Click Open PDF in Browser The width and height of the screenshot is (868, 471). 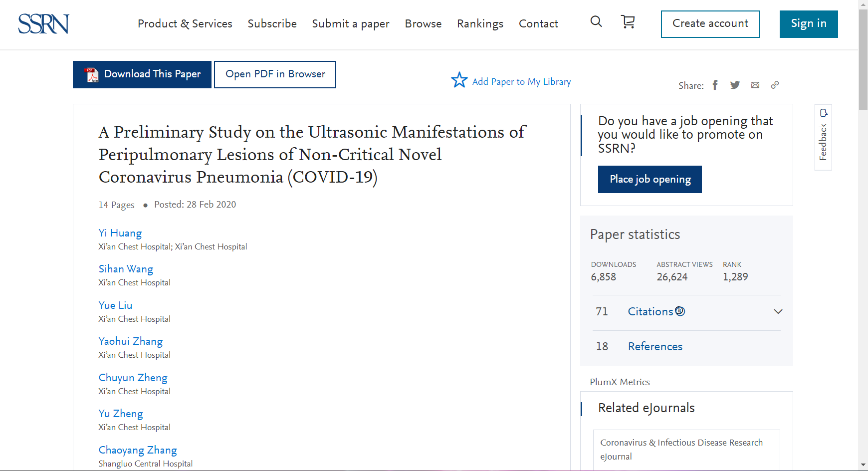[x=275, y=74]
